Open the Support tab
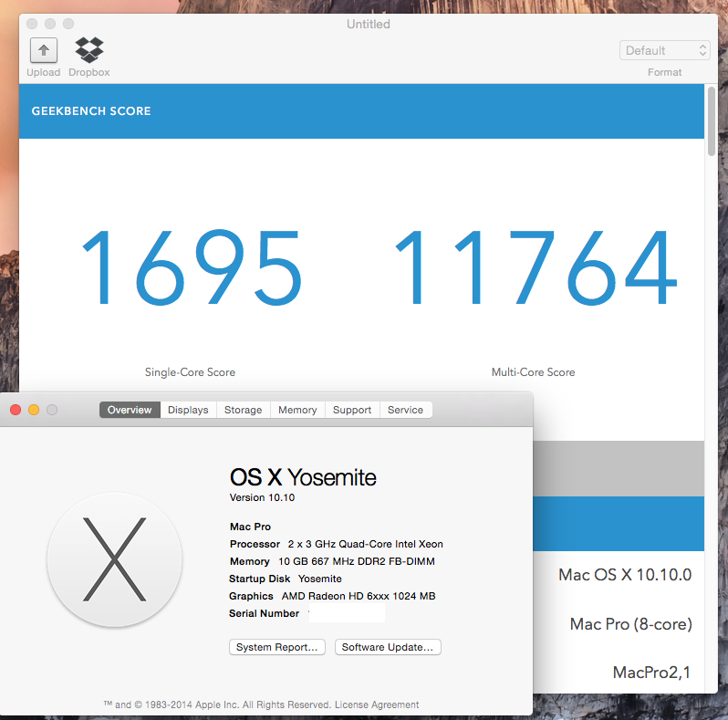The image size is (728, 720). (x=352, y=410)
